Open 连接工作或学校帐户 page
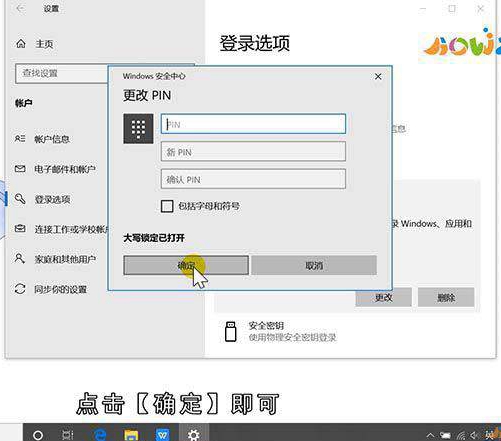501x441 pixels. 71,229
